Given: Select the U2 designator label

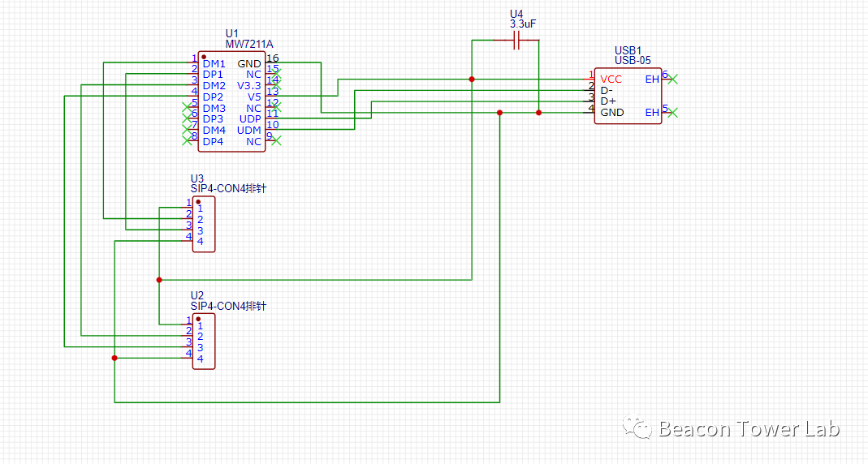Looking at the screenshot, I should pos(197,296).
